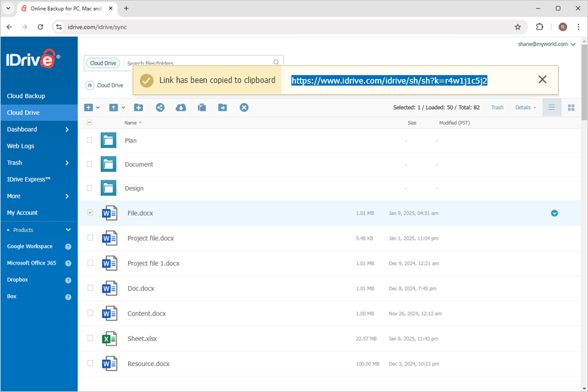Viewport: 588px width, 392px height.
Task: Open the Trash link in the toolbar
Action: click(x=497, y=108)
